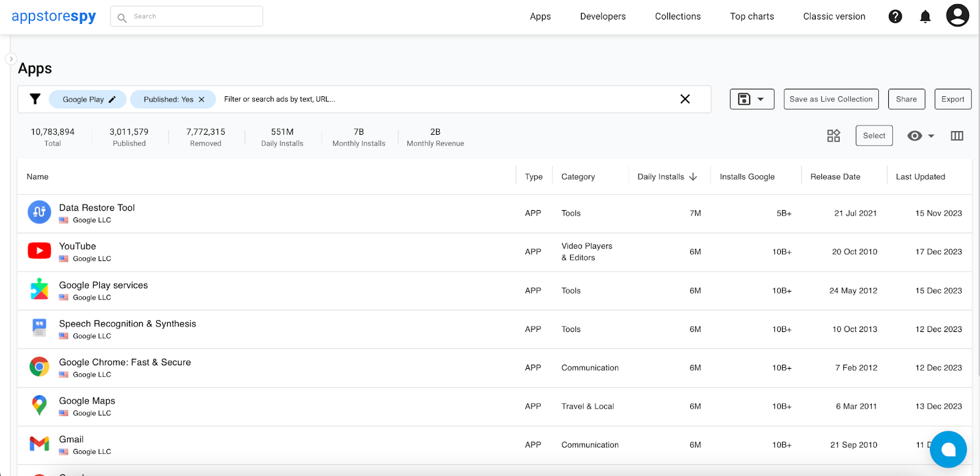980x476 pixels.
Task: Click the 551M Daily Installs stat
Action: 282,137
